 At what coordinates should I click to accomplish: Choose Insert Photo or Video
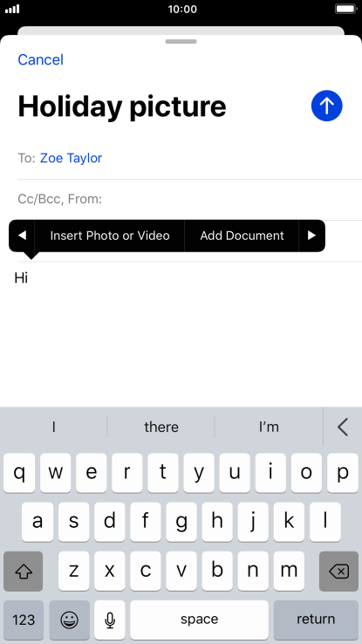click(x=110, y=236)
